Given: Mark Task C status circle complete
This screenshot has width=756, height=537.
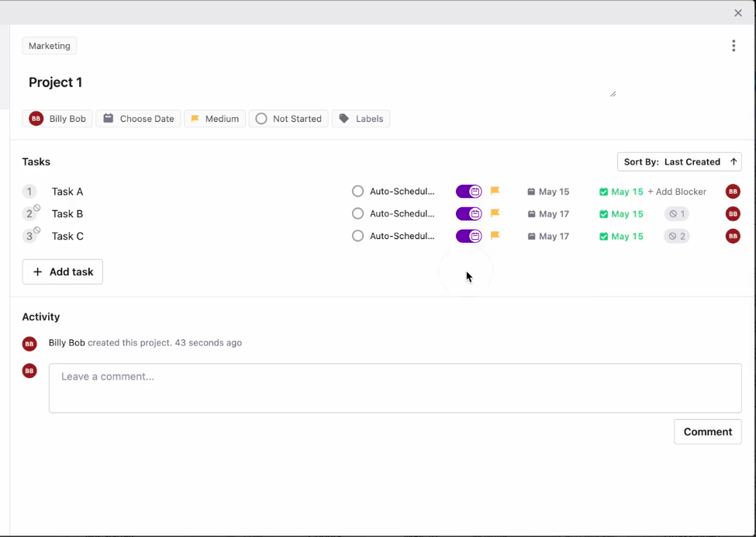Looking at the screenshot, I should point(357,236).
